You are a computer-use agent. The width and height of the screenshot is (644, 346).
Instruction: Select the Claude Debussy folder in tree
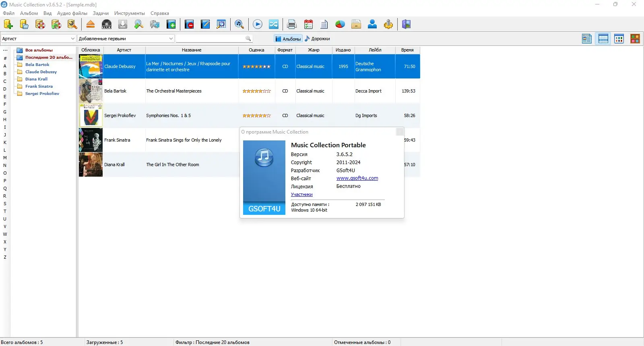pos(41,72)
